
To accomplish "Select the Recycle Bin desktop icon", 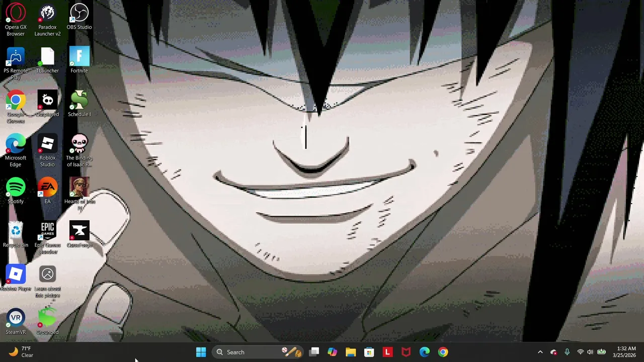I will point(16,235).
